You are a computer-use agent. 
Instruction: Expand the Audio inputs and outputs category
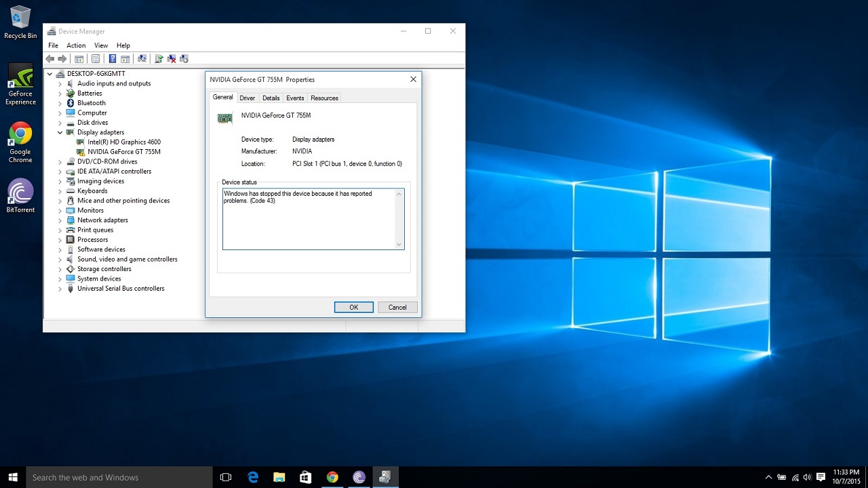click(60, 83)
